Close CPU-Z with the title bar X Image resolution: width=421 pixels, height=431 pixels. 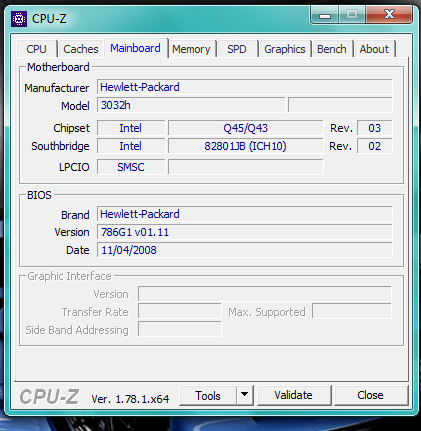pyautogui.click(x=389, y=15)
